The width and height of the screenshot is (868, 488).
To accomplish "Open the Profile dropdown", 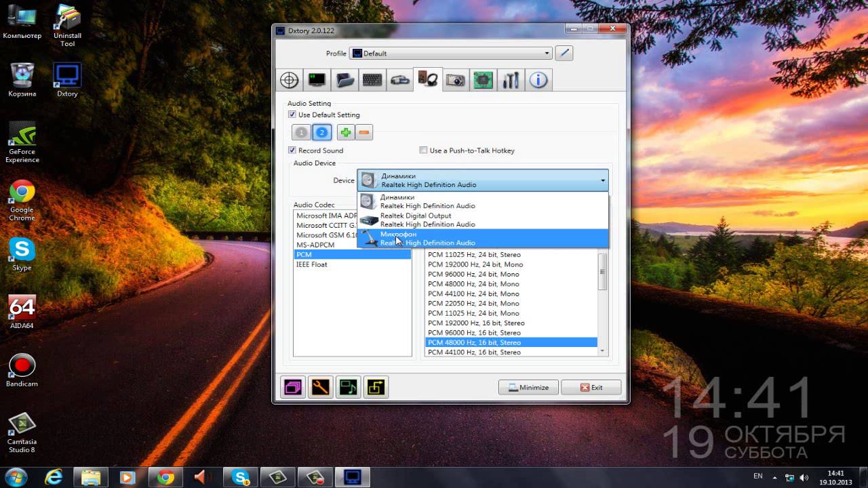I will (x=451, y=53).
